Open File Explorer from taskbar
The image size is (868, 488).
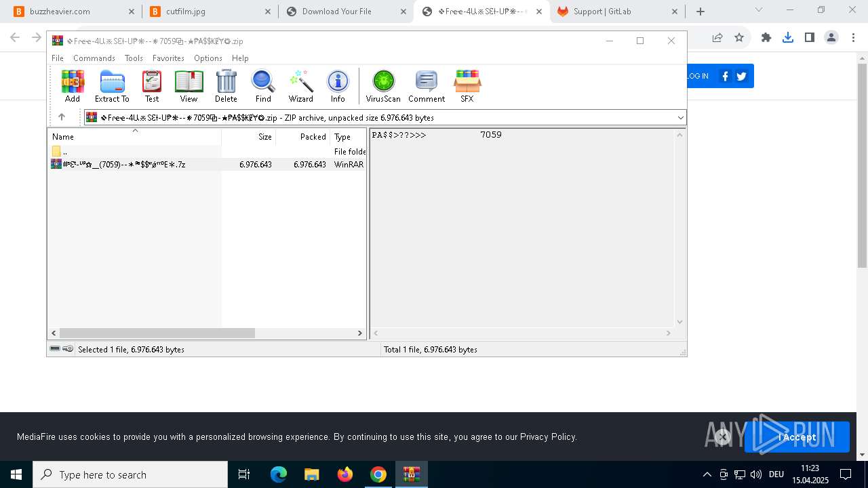[311, 474]
